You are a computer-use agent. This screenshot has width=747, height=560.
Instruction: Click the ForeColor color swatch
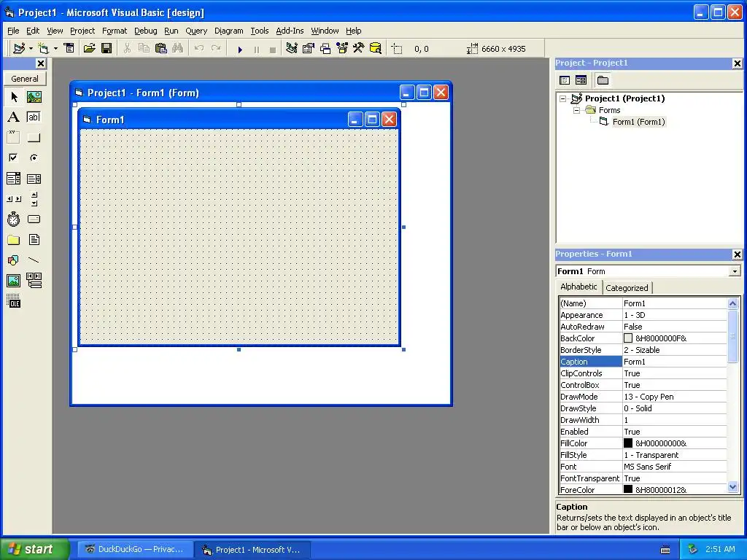point(628,489)
